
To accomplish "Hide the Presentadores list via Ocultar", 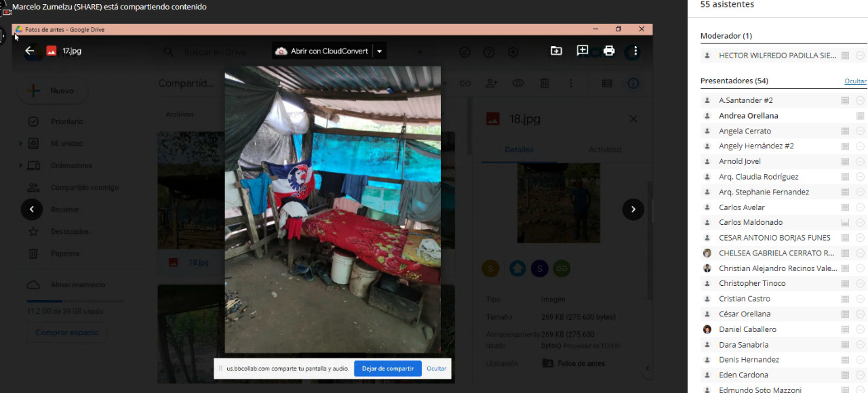I will coord(855,81).
